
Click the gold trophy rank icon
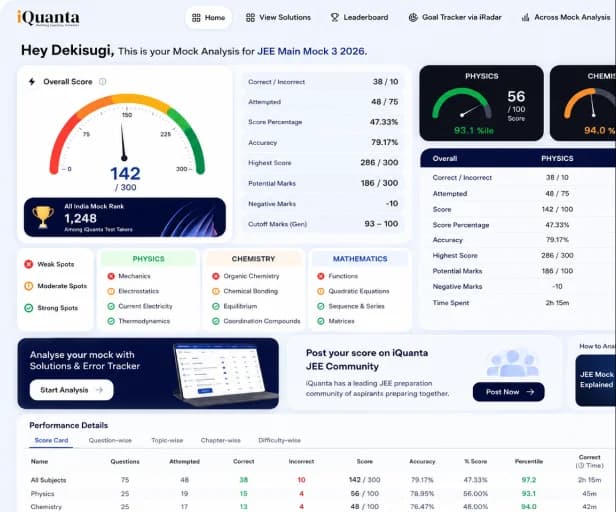click(x=43, y=217)
